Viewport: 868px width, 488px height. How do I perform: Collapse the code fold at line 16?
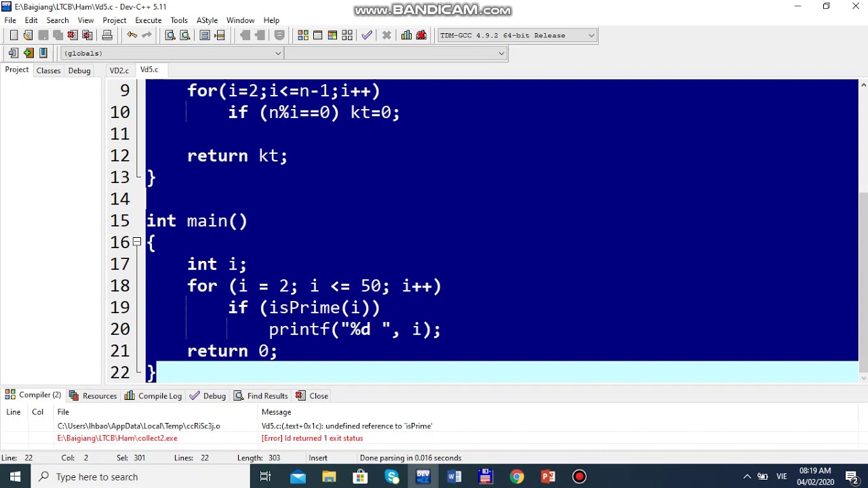[x=136, y=241]
